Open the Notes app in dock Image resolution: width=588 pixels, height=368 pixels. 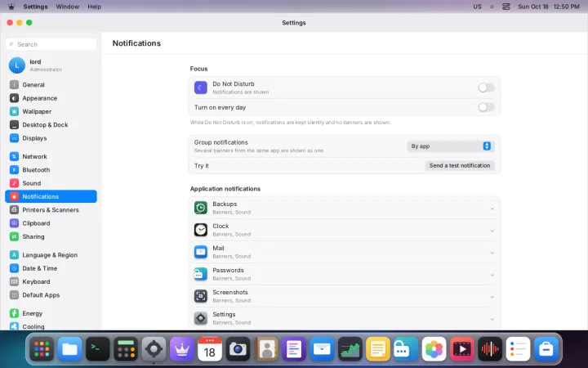[x=378, y=349]
